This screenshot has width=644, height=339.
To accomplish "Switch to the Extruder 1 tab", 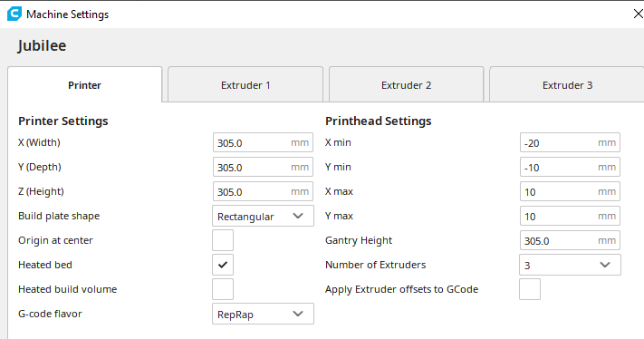I will [245, 85].
